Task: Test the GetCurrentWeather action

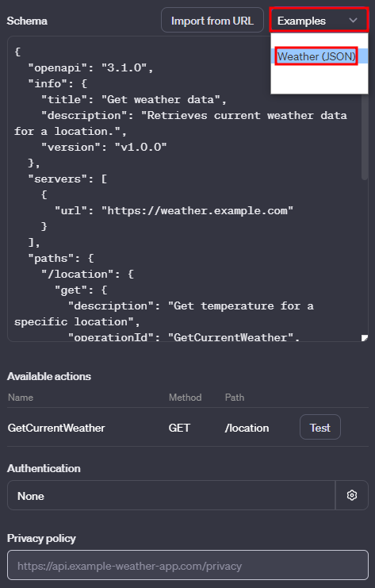Action: [x=320, y=427]
